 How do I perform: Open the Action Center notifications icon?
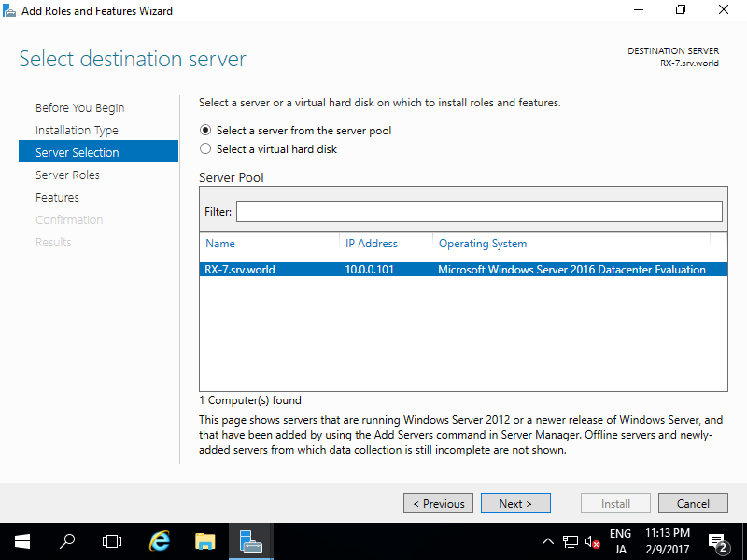[x=718, y=541]
